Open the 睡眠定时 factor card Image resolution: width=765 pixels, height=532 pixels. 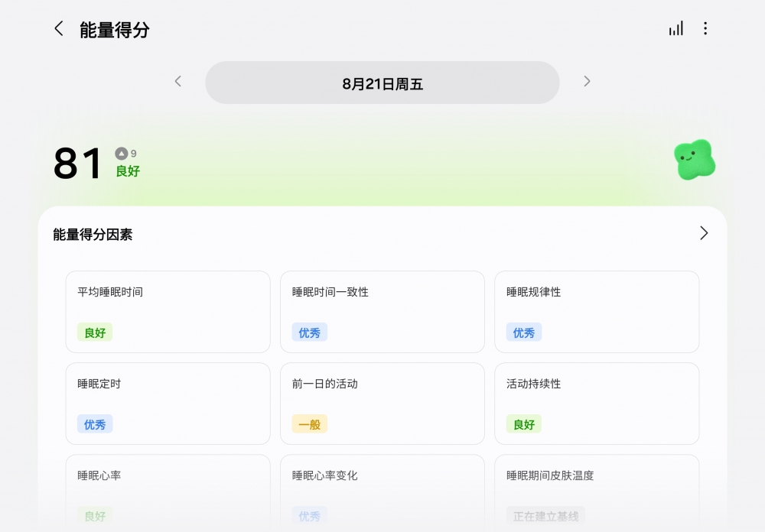coord(168,404)
